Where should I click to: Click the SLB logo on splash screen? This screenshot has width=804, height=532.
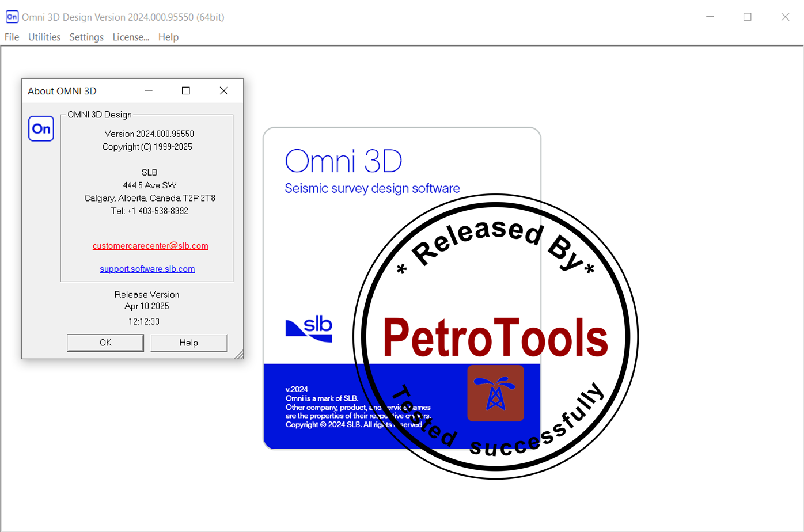[309, 329]
